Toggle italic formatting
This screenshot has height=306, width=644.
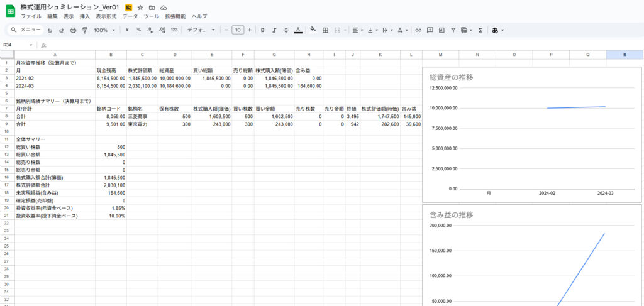tap(274, 30)
